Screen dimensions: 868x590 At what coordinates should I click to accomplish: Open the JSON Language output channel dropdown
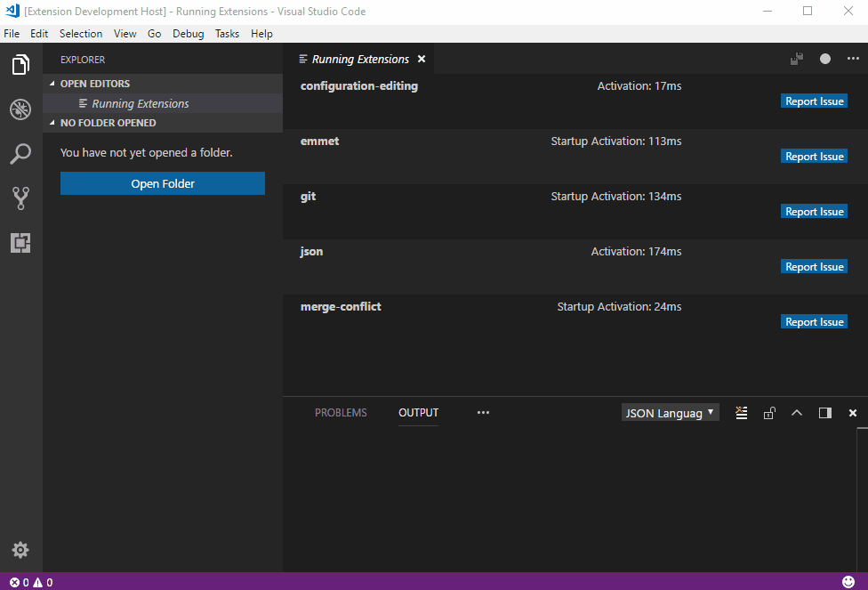click(x=670, y=412)
